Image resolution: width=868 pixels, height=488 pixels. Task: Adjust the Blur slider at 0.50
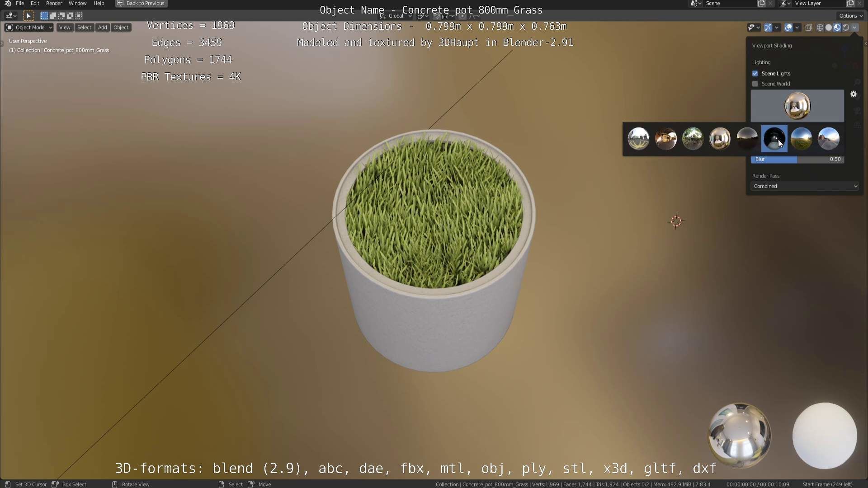point(797,159)
